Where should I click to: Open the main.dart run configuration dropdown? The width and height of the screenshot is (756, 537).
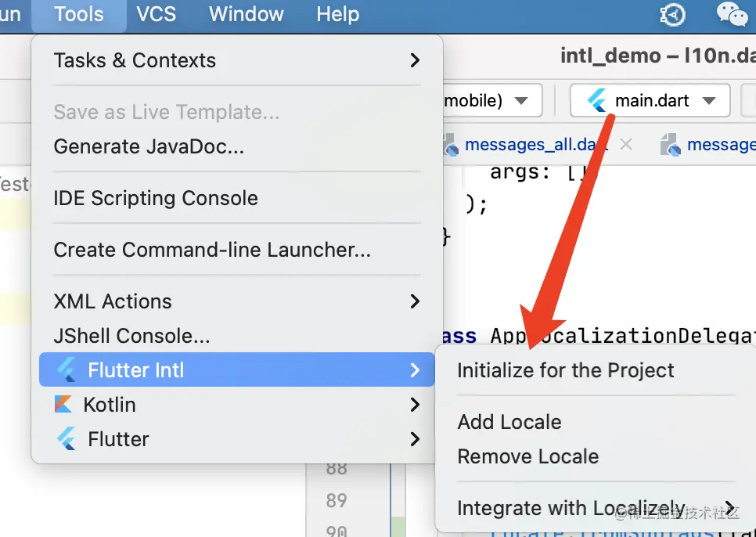click(650, 100)
